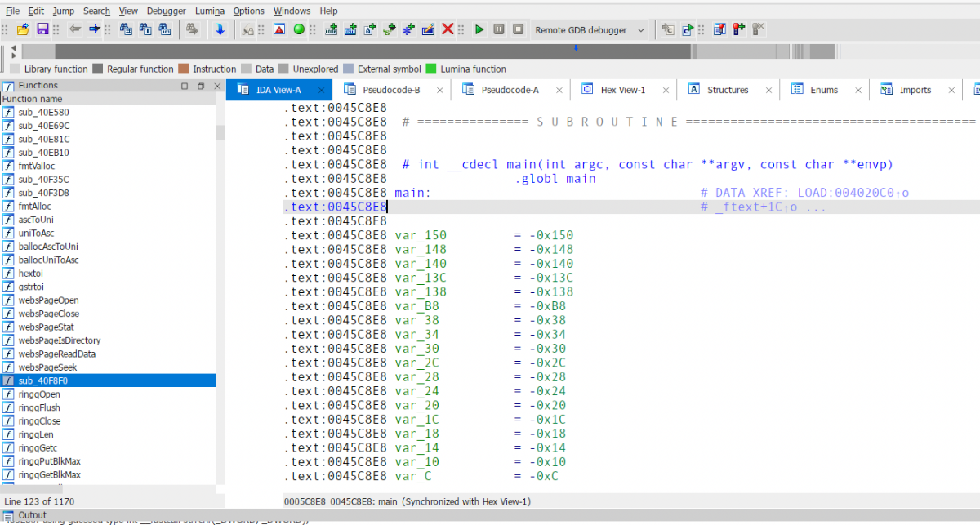Sort by the Function name column header
980x525 pixels.
108,99
